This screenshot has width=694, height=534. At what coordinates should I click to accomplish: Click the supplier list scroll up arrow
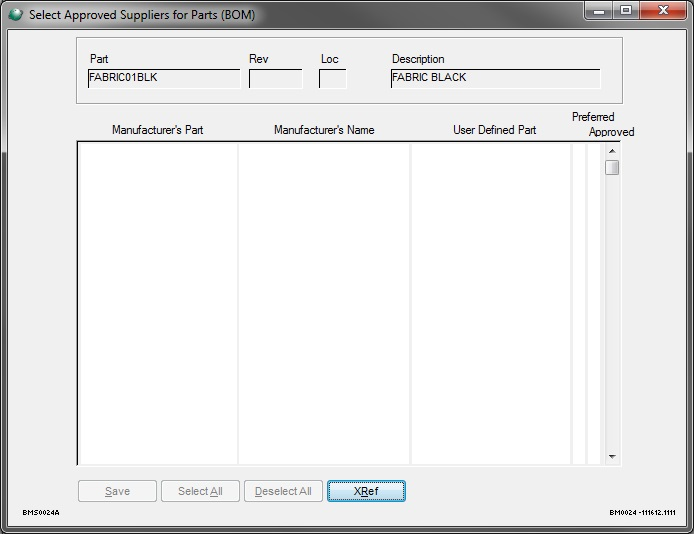[x=612, y=151]
